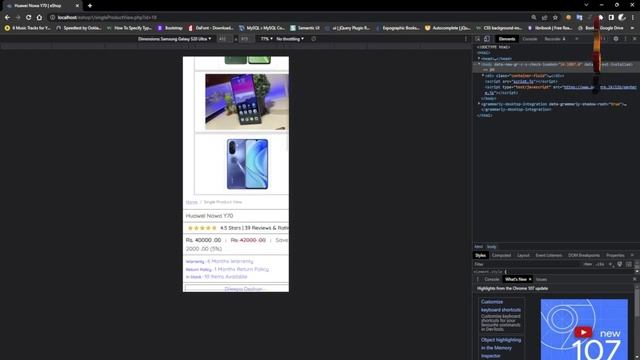This screenshot has height=360, width=640.
Task: Select the inspect element picker icon
Action: pyautogui.click(x=478, y=39)
